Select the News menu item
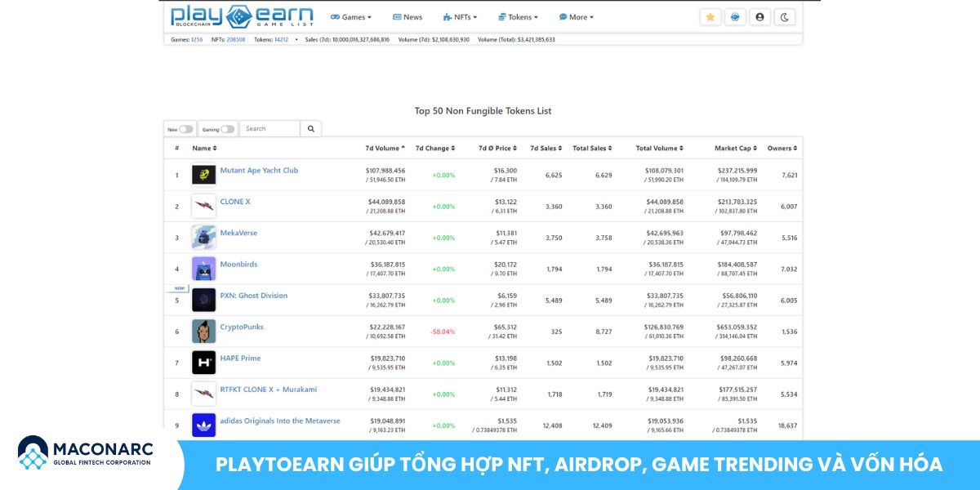This screenshot has width=980, height=490. (x=408, y=16)
